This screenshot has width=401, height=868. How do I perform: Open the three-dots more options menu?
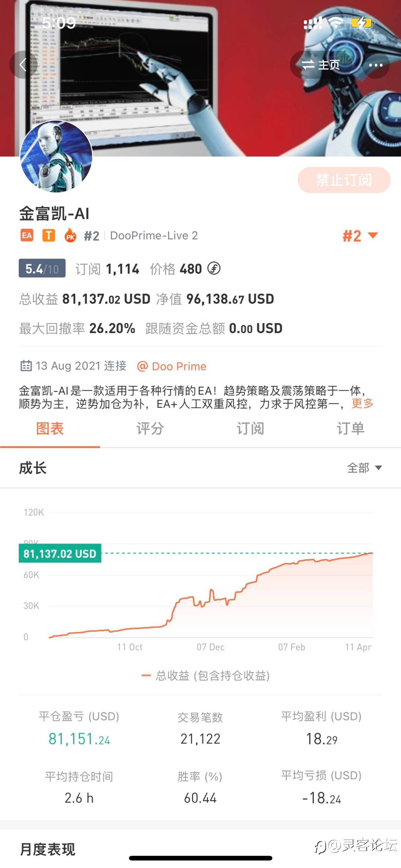tap(376, 65)
